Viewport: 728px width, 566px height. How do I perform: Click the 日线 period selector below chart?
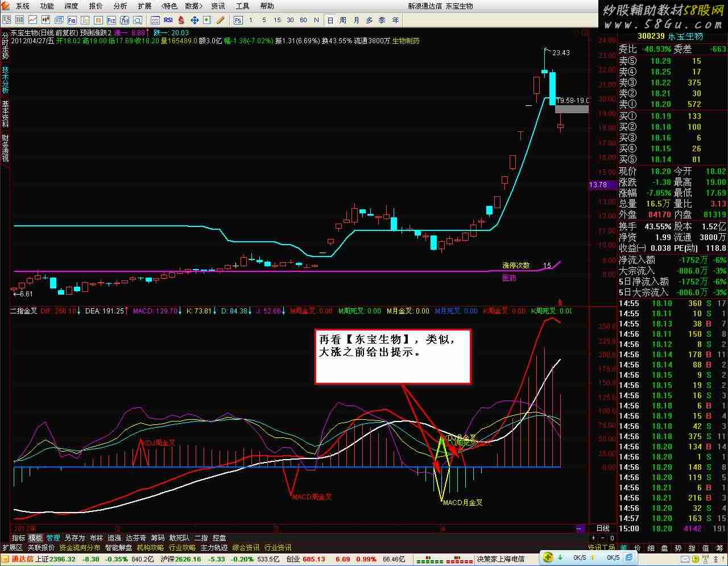pos(603,528)
